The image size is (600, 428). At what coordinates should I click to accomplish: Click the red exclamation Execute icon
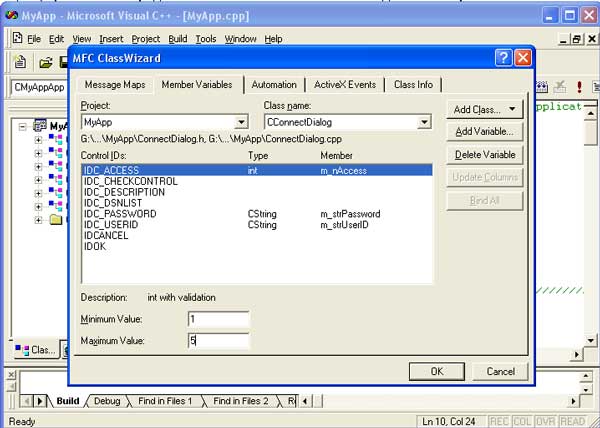click(x=579, y=87)
